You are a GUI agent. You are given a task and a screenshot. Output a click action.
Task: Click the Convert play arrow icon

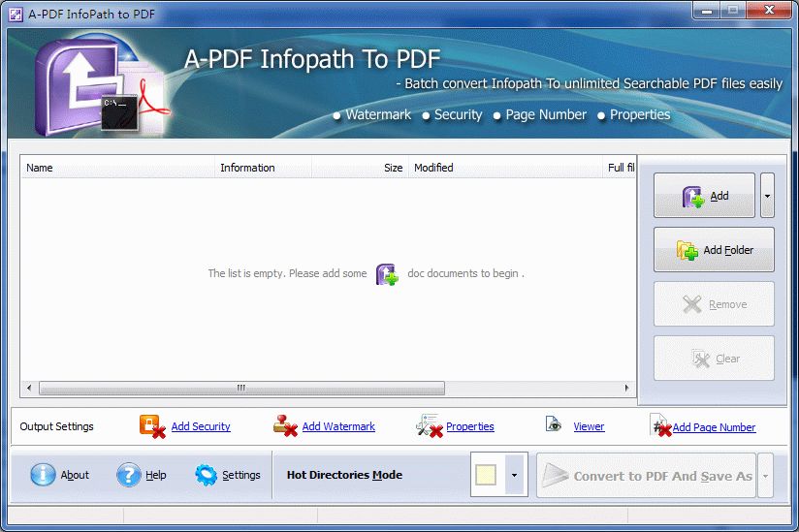pyautogui.click(x=555, y=476)
